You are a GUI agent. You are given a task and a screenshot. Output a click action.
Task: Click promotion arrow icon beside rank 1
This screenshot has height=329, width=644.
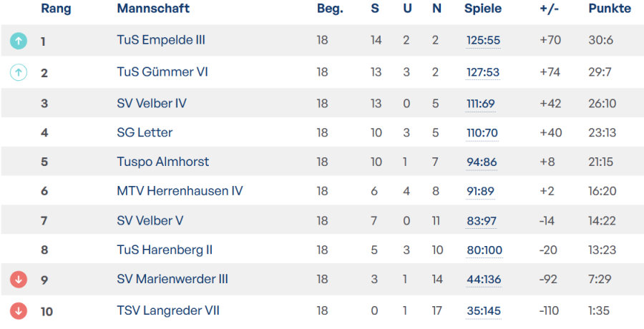(19, 41)
